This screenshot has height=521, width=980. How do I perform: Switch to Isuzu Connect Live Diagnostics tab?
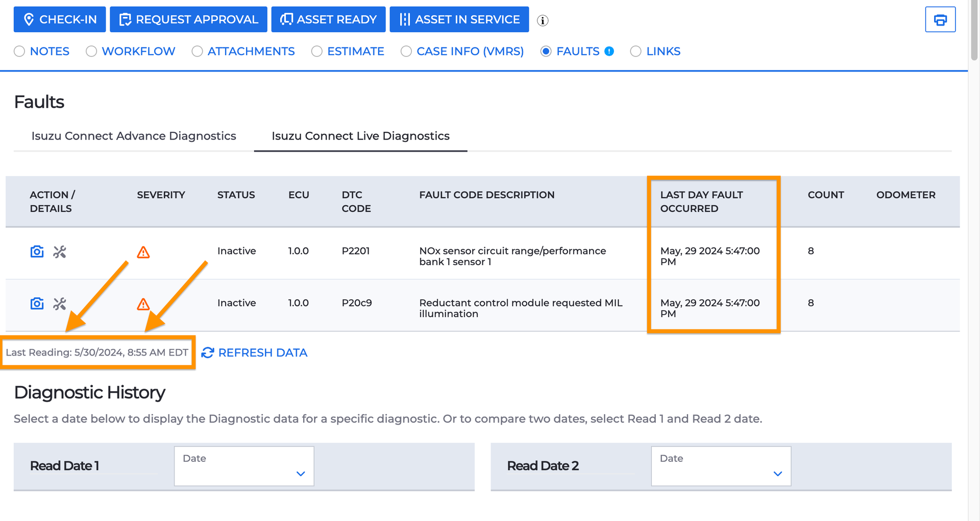[360, 136]
